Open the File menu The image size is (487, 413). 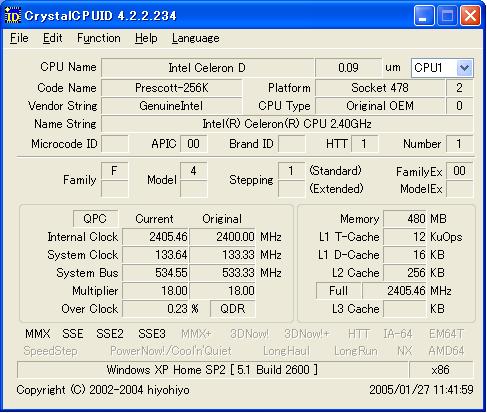[19, 38]
